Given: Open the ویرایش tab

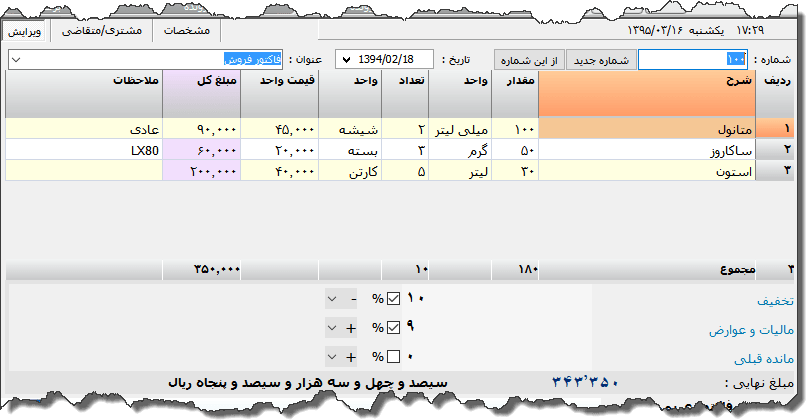Looking at the screenshot, I should (x=26, y=31).
